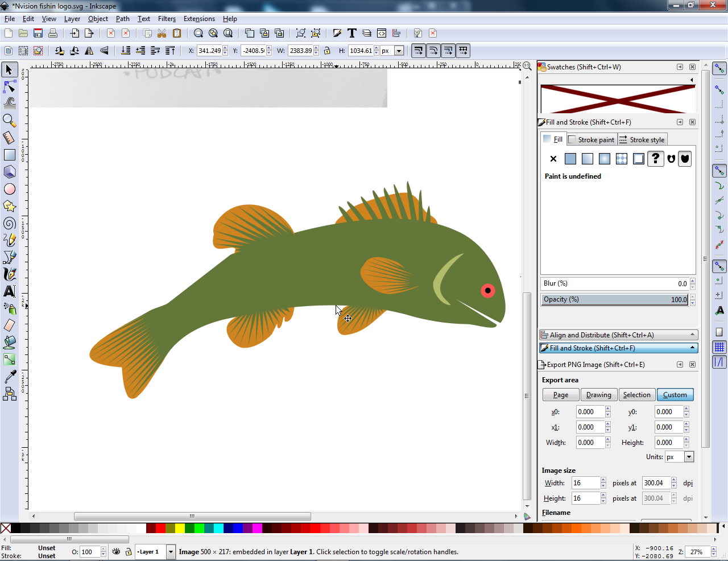
Task: Select the Rectangle tool
Action: [10, 155]
